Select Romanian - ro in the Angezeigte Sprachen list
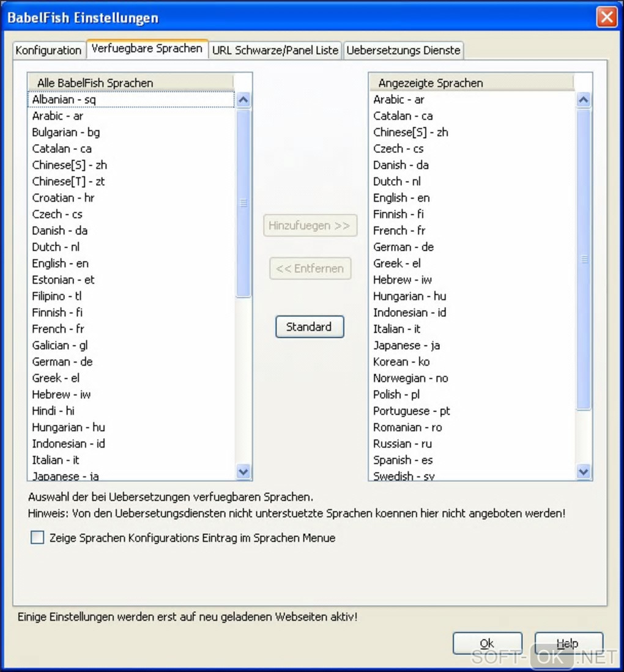 (x=472, y=427)
